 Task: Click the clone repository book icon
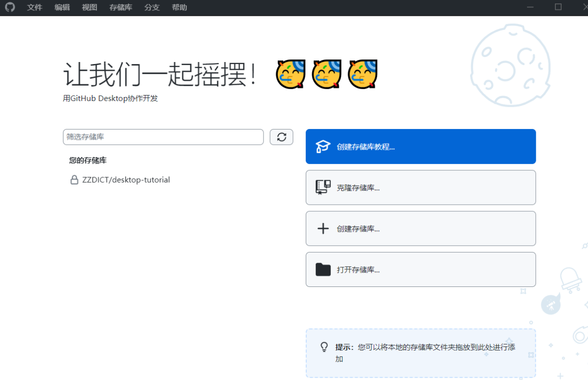point(323,187)
